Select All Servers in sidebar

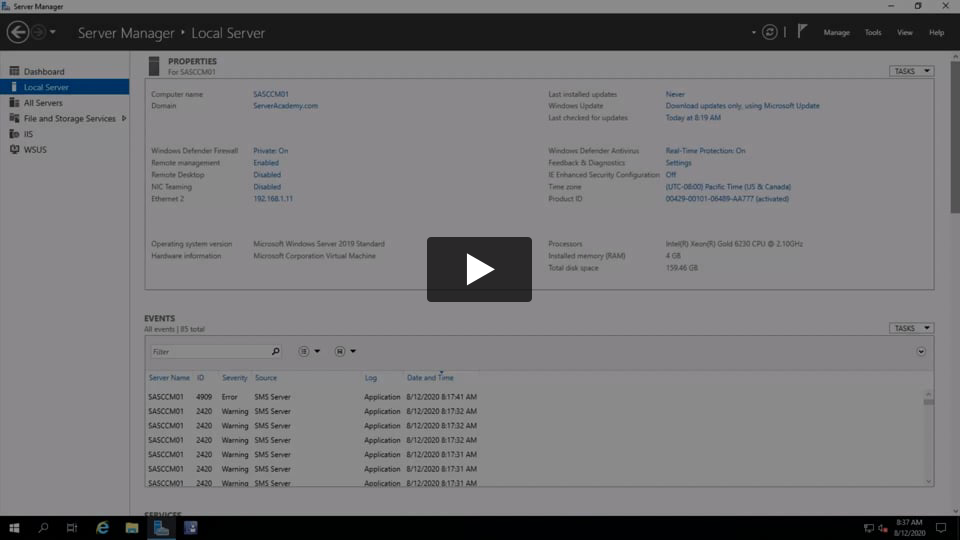point(43,103)
